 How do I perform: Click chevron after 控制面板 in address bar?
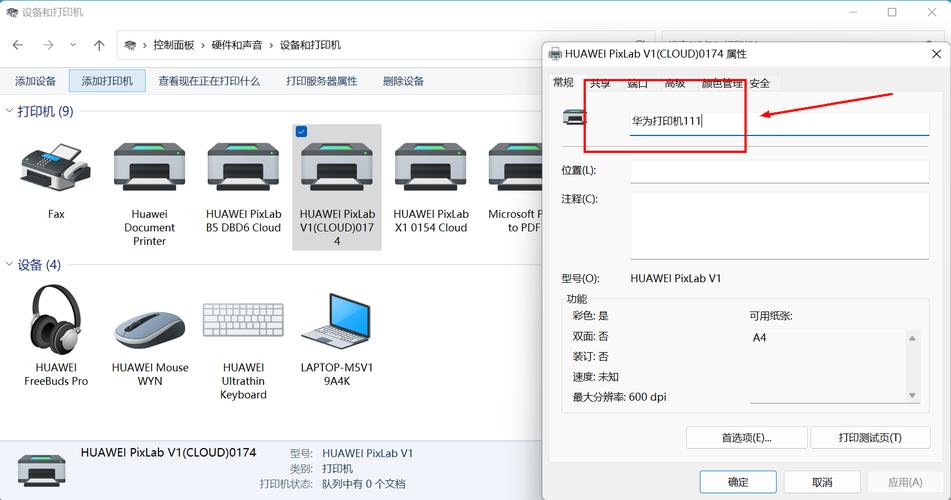pos(203,46)
